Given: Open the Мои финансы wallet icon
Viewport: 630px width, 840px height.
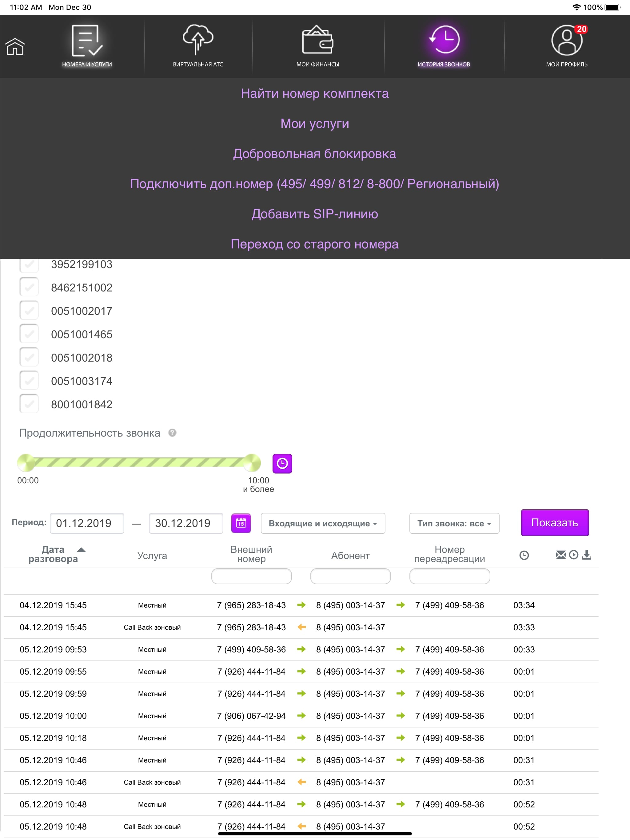Looking at the screenshot, I should (x=318, y=40).
